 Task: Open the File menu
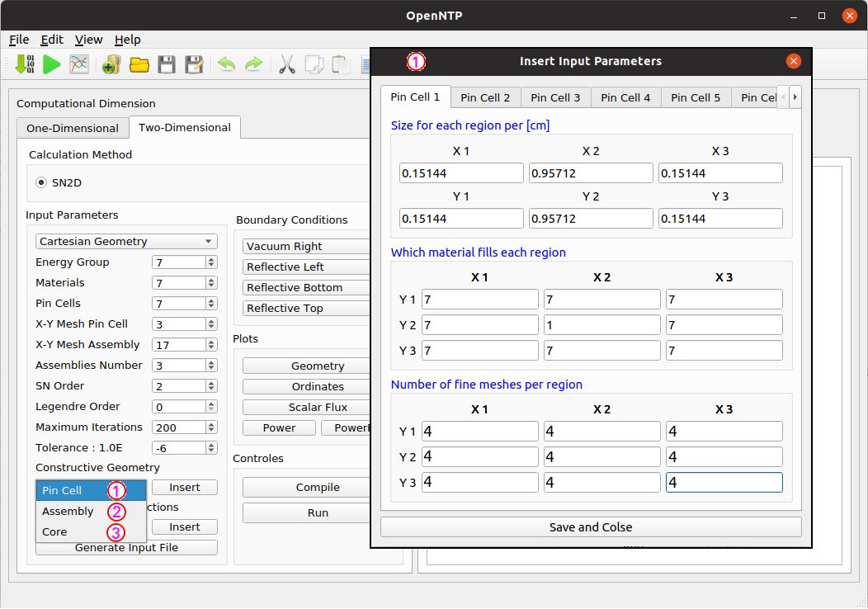click(x=19, y=40)
